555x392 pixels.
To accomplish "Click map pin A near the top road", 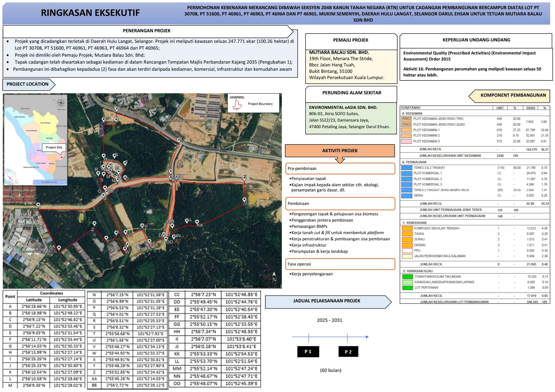I will (116, 109).
